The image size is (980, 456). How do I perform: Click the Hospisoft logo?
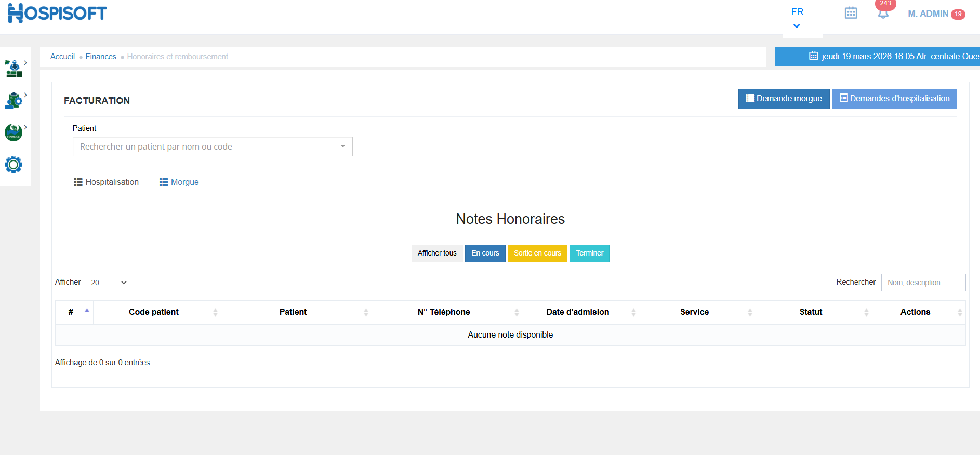(57, 13)
